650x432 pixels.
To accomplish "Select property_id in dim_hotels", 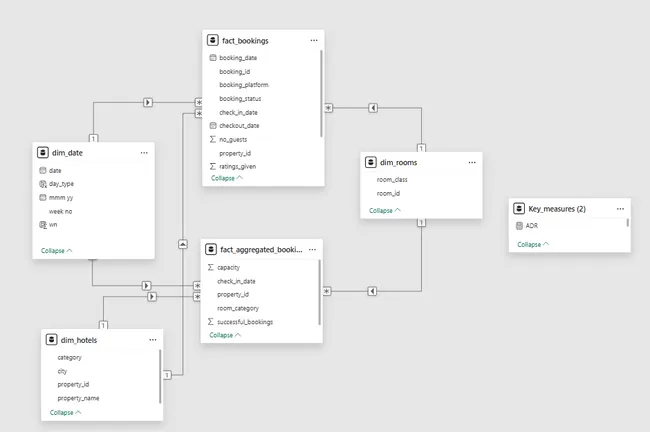I will [73, 384].
